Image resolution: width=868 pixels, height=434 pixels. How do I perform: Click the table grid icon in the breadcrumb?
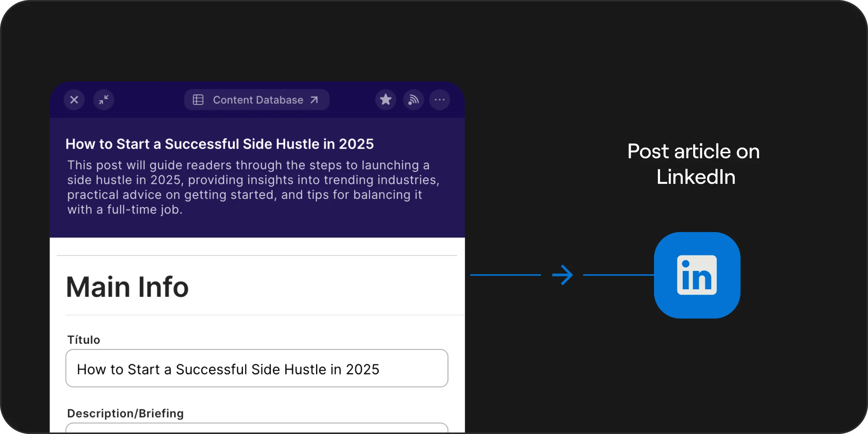click(199, 100)
